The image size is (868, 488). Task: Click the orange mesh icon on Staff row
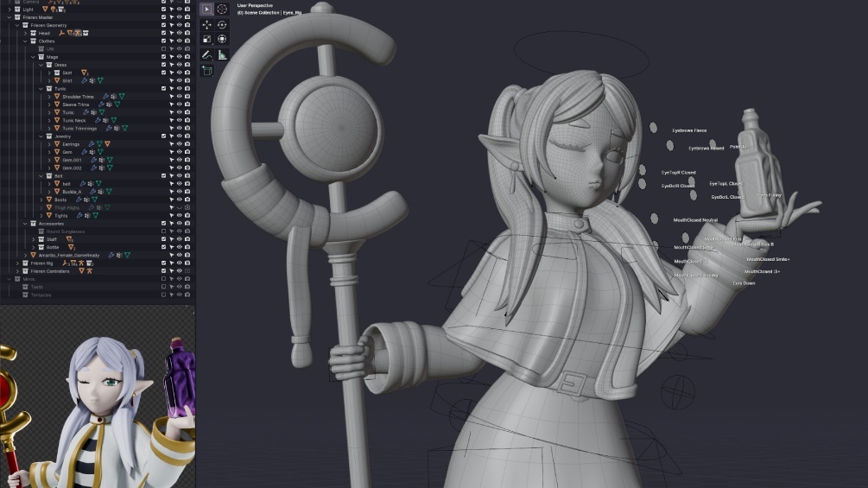70,239
